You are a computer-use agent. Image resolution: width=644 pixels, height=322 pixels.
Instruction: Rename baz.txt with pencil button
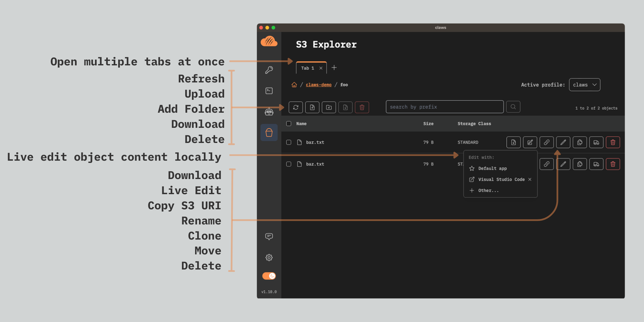pyautogui.click(x=563, y=164)
